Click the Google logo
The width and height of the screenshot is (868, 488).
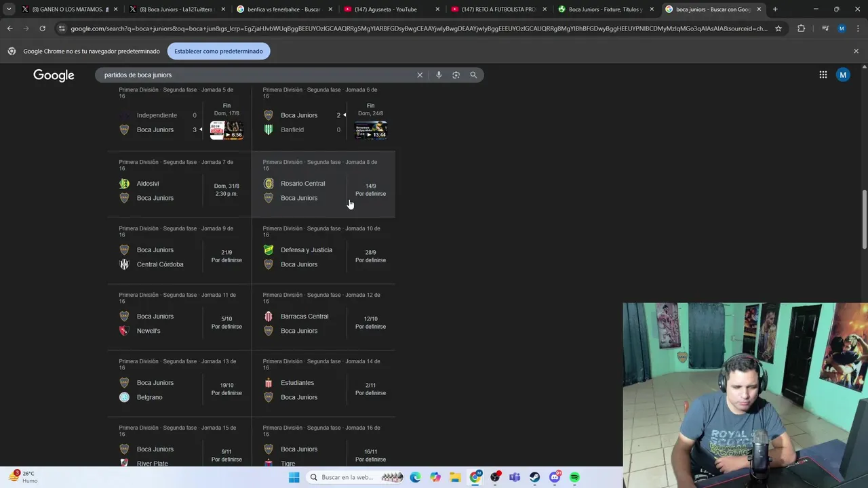(x=54, y=75)
